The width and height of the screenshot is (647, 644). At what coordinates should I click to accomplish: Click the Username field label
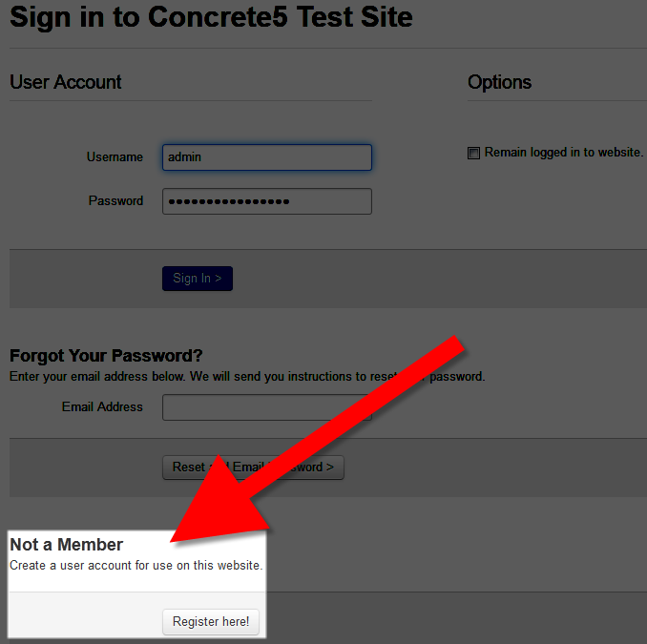click(x=115, y=157)
